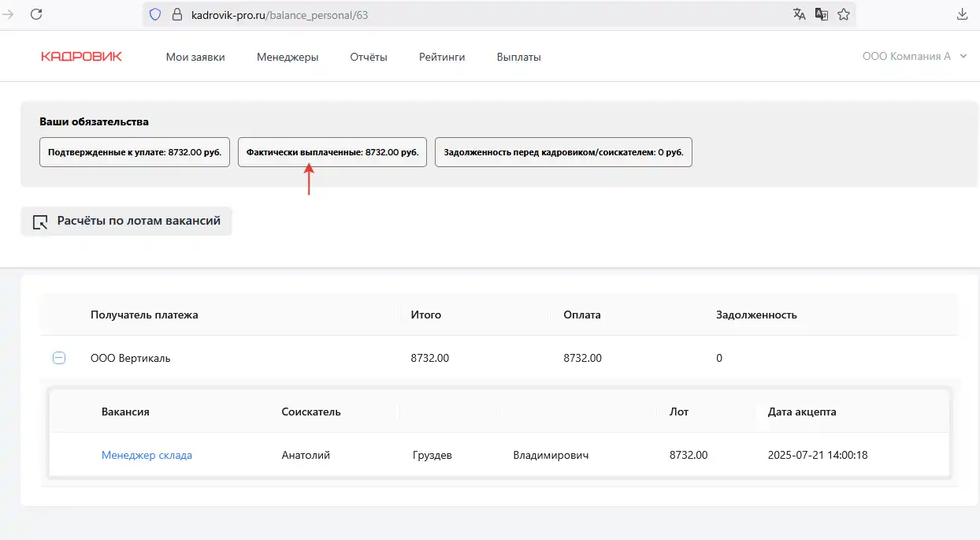The width and height of the screenshot is (980, 540).
Task: Bookmark this page with the star icon
Action: 844,14
